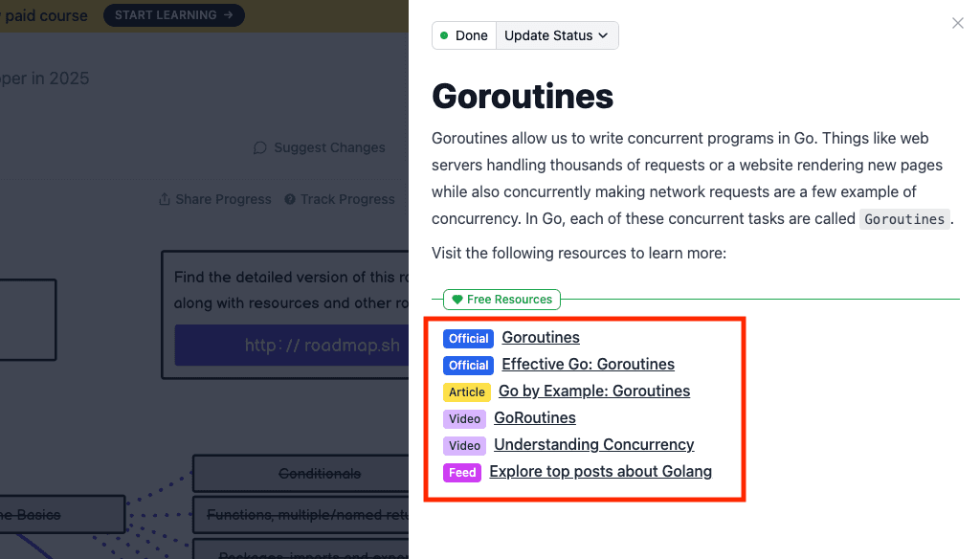The width and height of the screenshot is (980, 559).
Task: Click Suggest Changes speech bubble icon
Action: pyautogui.click(x=259, y=147)
